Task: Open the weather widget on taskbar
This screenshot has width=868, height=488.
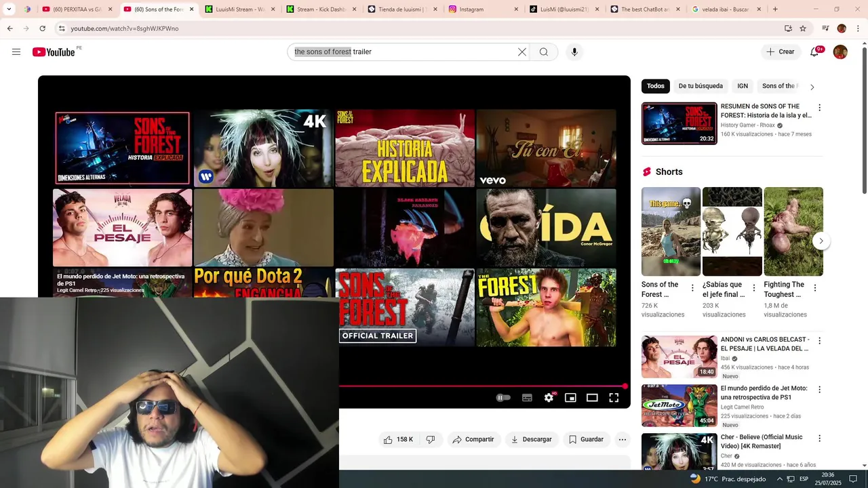Action: tap(728, 479)
